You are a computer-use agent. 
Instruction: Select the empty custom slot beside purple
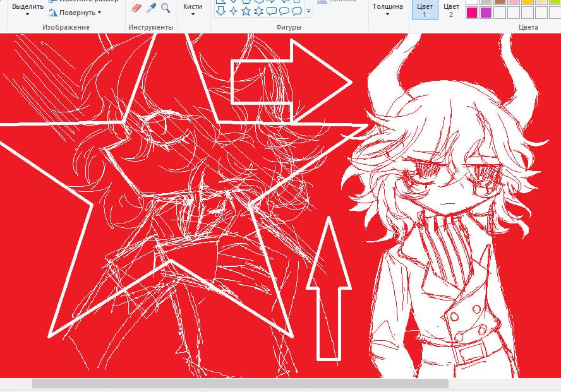[500, 13]
